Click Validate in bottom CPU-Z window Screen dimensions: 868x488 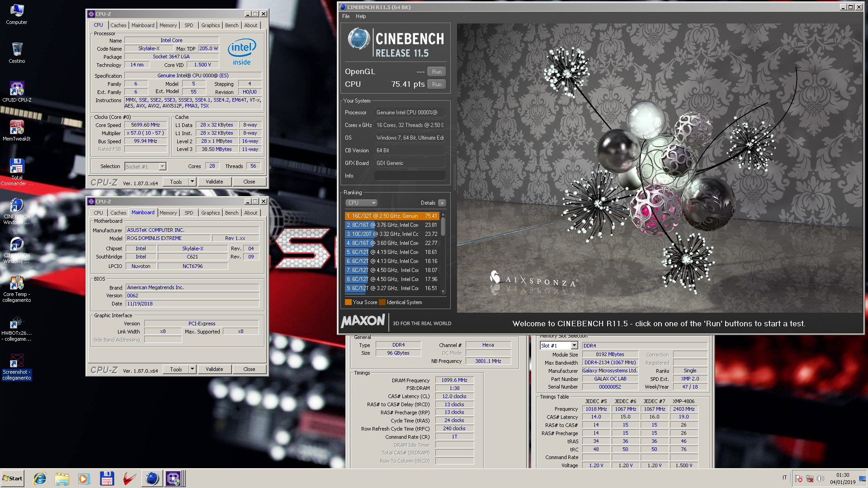[214, 369]
